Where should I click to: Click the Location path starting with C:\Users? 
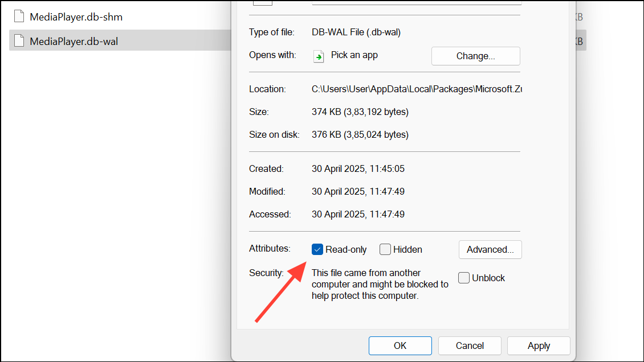pos(416,89)
